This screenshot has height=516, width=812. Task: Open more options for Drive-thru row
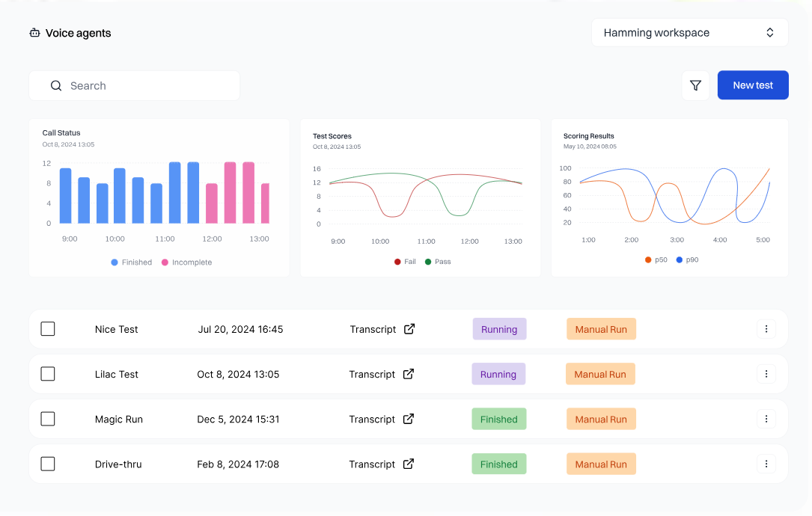coord(766,464)
